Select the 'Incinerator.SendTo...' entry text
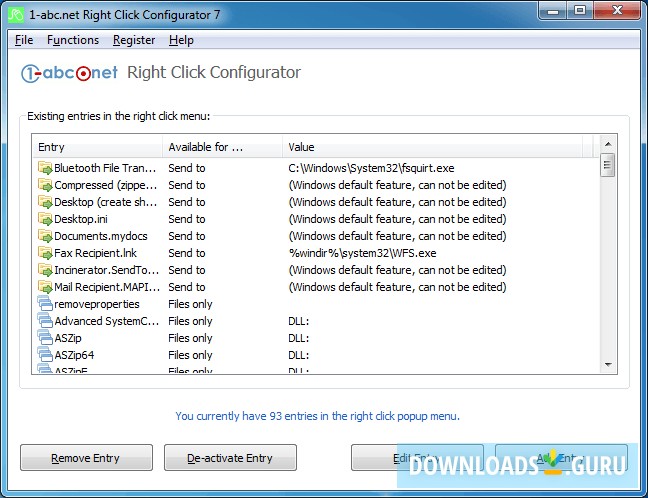 tap(106, 270)
